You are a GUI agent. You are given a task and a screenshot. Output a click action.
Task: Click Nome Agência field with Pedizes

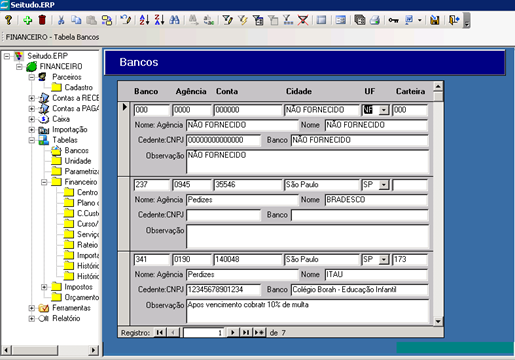(242, 200)
